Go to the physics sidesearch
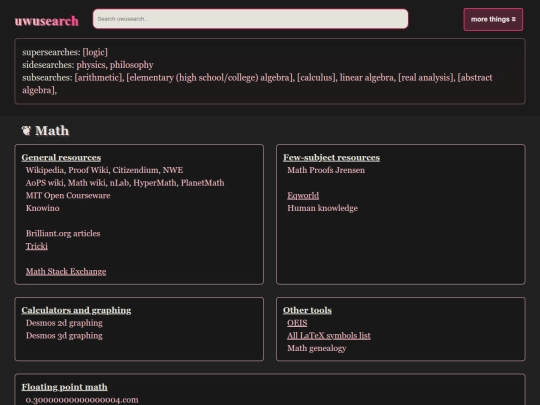Viewport: 540px width, 405px height. (91, 65)
